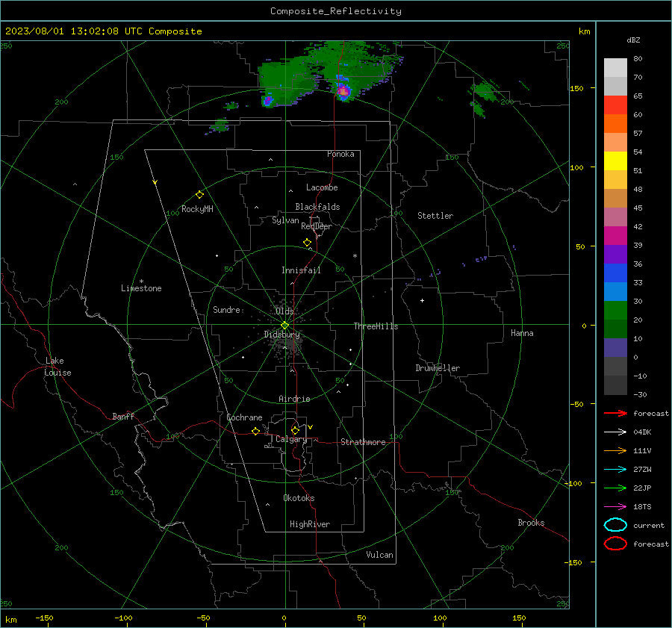
Task: Click the intense red storm core north of Ponoka
Action: pos(343,91)
